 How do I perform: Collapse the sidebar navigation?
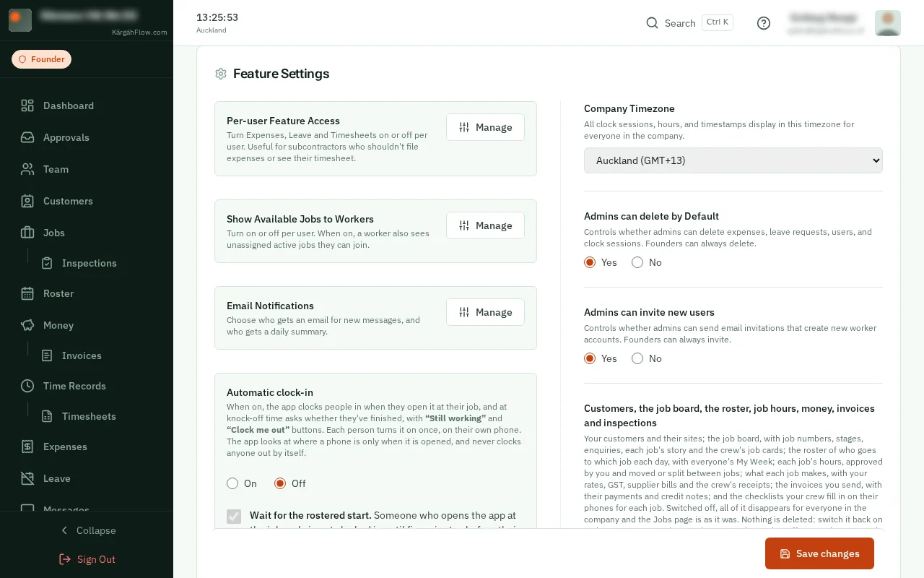pos(87,530)
